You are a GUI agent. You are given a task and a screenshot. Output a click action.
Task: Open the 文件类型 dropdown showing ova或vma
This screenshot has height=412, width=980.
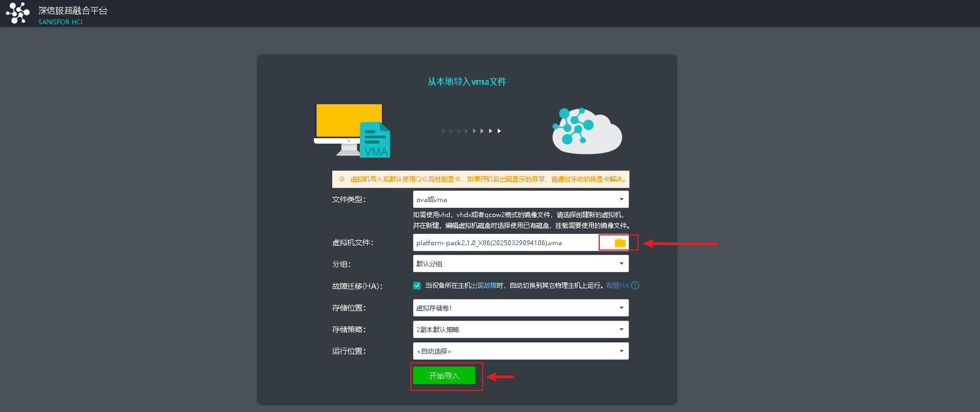(520, 199)
